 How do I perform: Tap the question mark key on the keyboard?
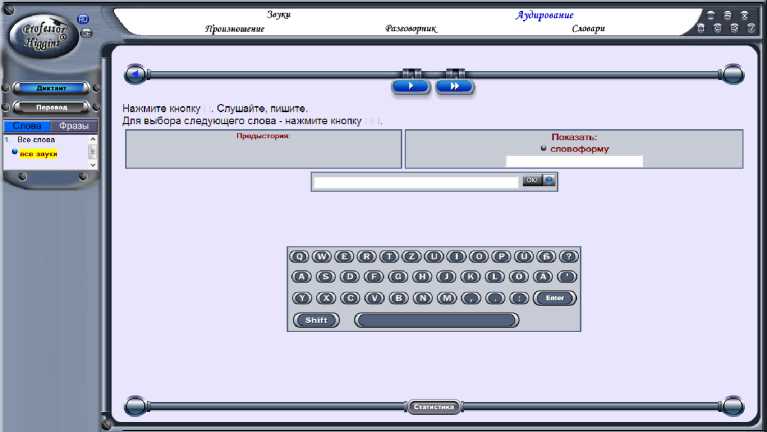coord(569,256)
